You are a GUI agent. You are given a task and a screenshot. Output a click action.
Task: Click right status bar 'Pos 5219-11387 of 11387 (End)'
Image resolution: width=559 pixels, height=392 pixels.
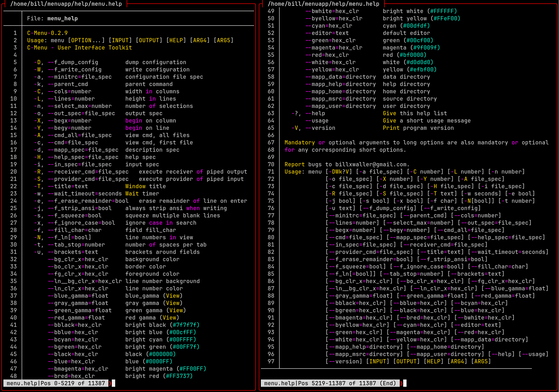click(x=347, y=383)
